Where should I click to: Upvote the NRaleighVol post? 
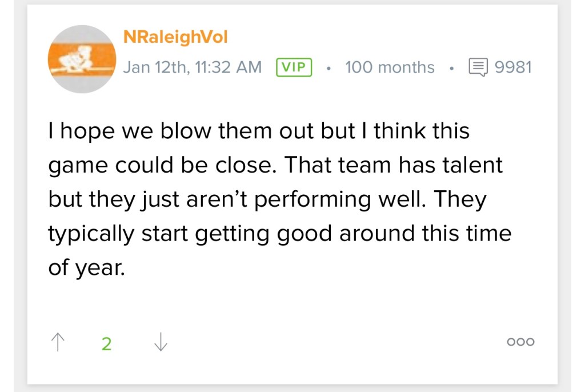coord(57,342)
